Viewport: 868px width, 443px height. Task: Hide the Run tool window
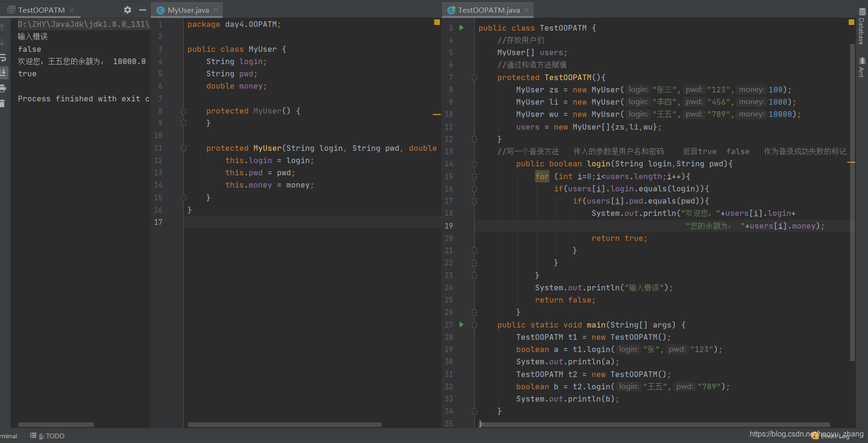tap(143, 10)
